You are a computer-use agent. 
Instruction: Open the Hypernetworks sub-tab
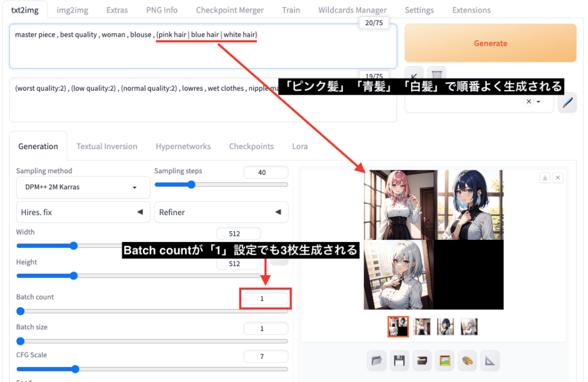(183, 146)
